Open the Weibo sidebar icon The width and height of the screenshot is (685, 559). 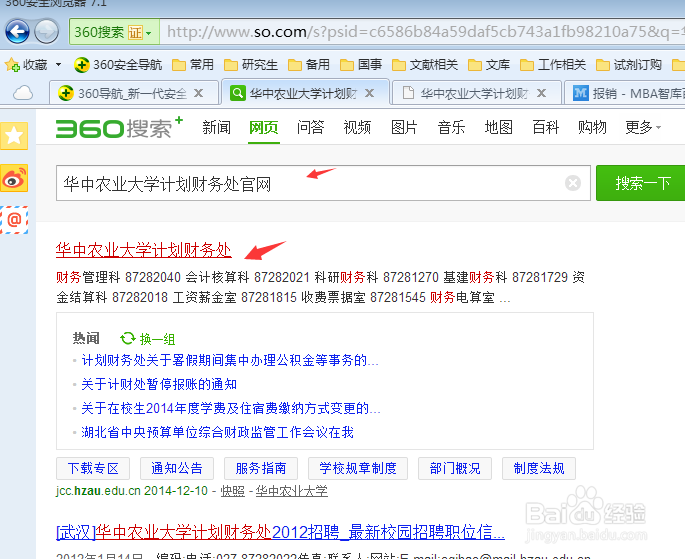tap(14, 178)
